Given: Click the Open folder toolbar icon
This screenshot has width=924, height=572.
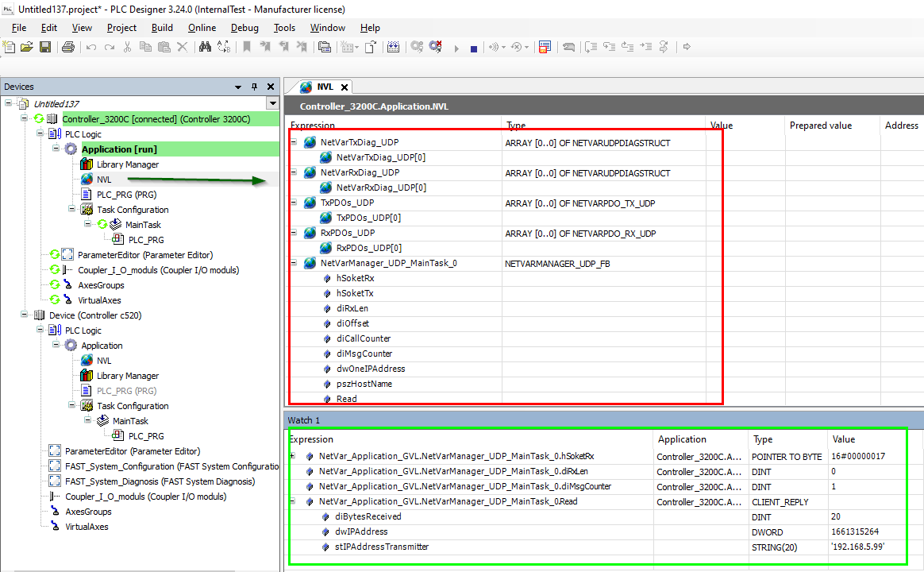Looking at the screenshot, I should pos(27,48).
